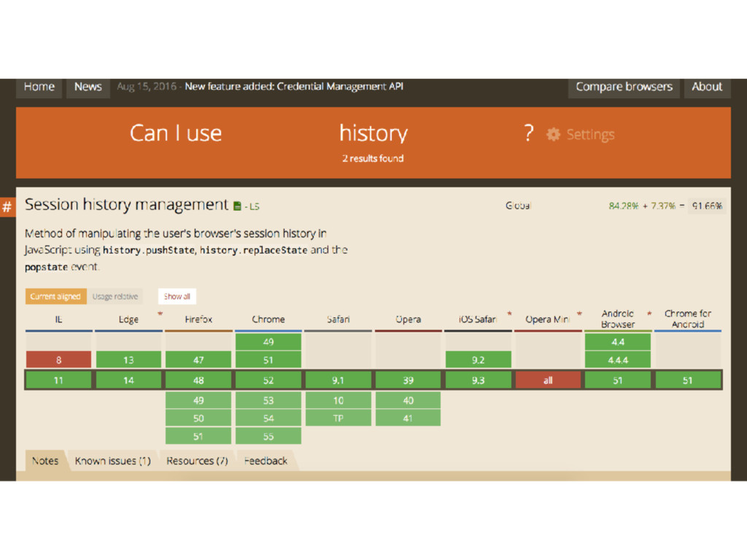Click the IE 8 unsupported cell
The image size is (747, 560).
(x=58, y=360)
